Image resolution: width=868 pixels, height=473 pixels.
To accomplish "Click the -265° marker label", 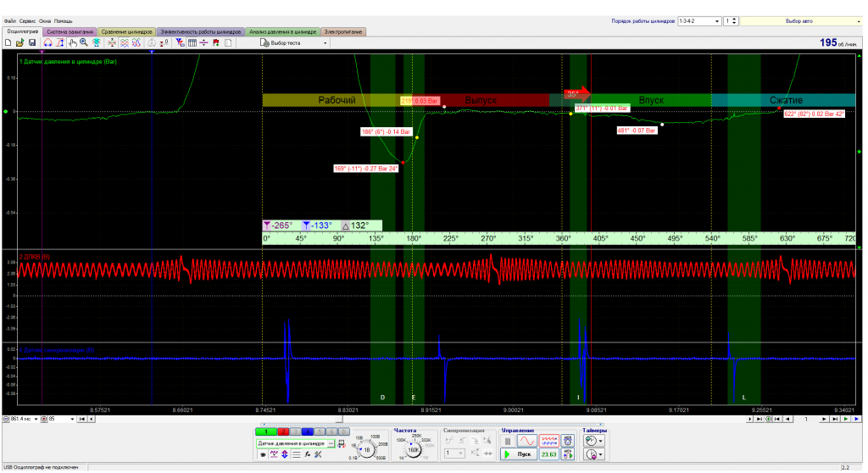I will (x=281, y=225).
